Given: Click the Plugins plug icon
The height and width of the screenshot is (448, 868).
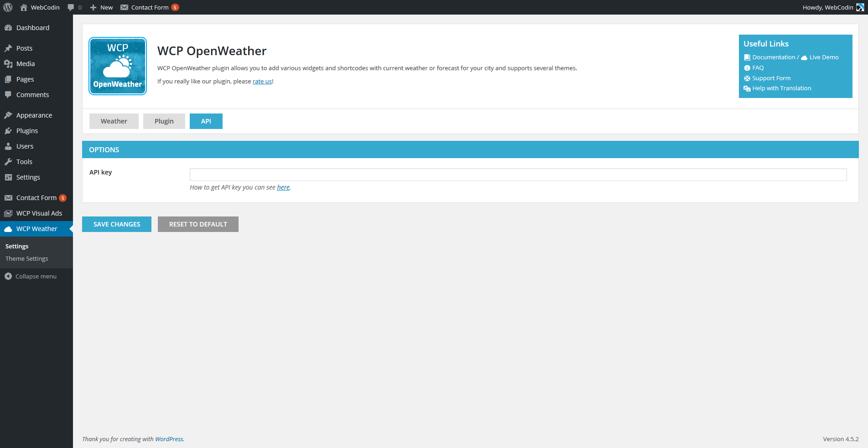Looking at the screenshot, I should [x=8, y=131].
